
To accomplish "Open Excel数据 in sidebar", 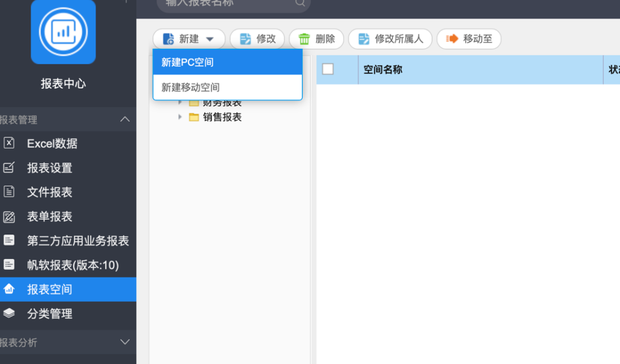I will pos(52,144).
